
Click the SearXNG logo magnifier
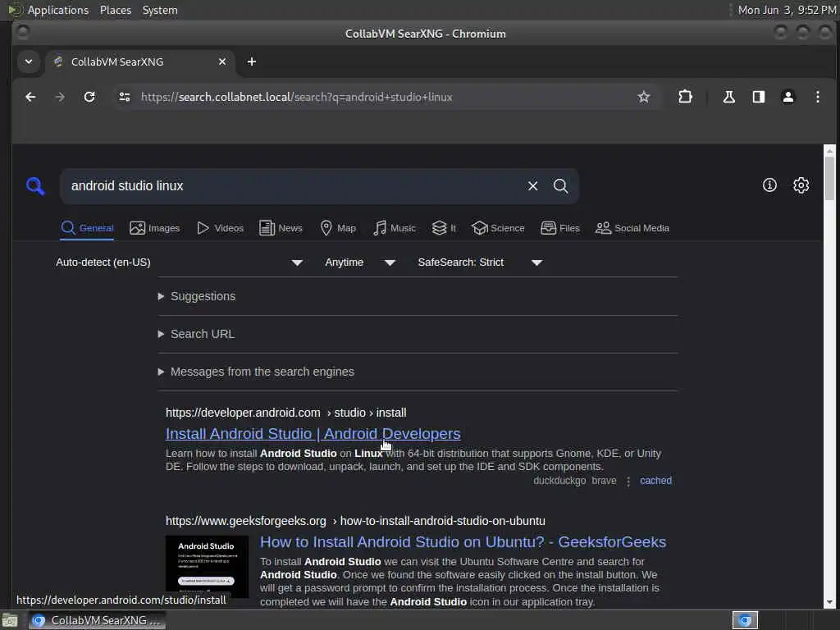35,186
